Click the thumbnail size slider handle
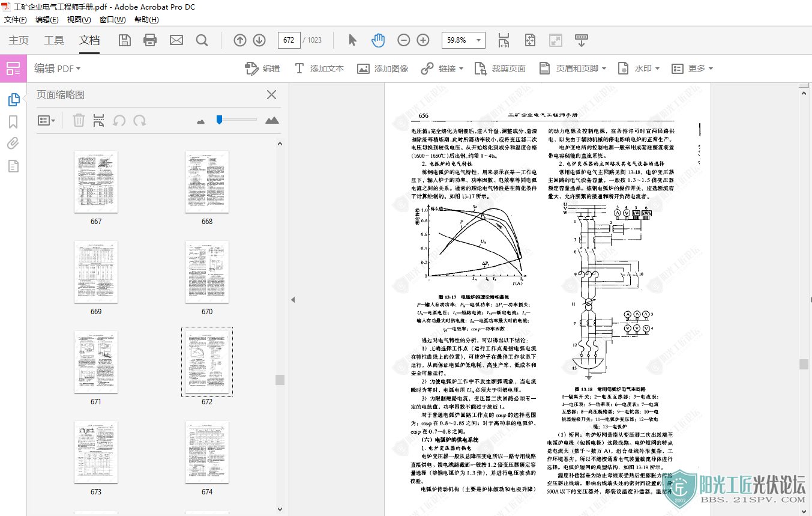The height and width of the screenshot is (516, 812). pos(220,120)
